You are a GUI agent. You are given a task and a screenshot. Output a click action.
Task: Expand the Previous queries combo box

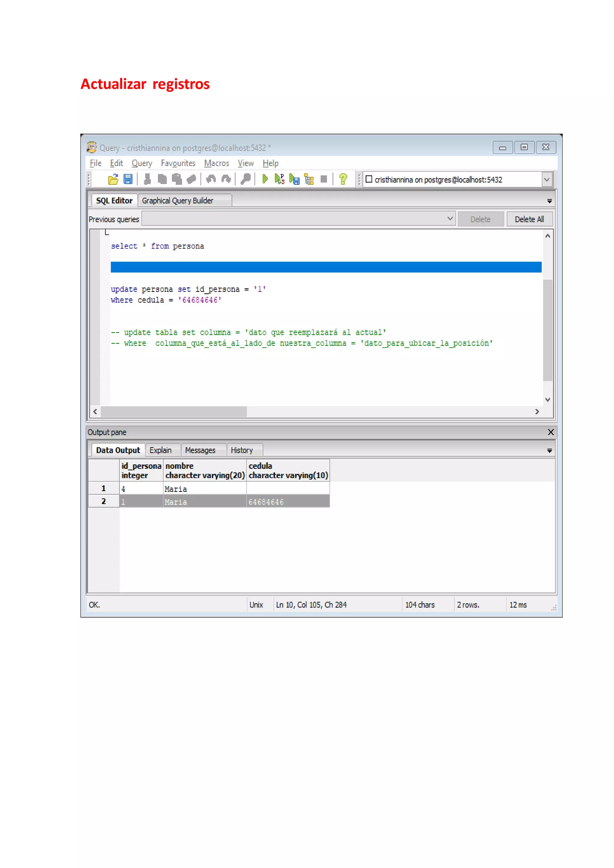coord(450,218)
